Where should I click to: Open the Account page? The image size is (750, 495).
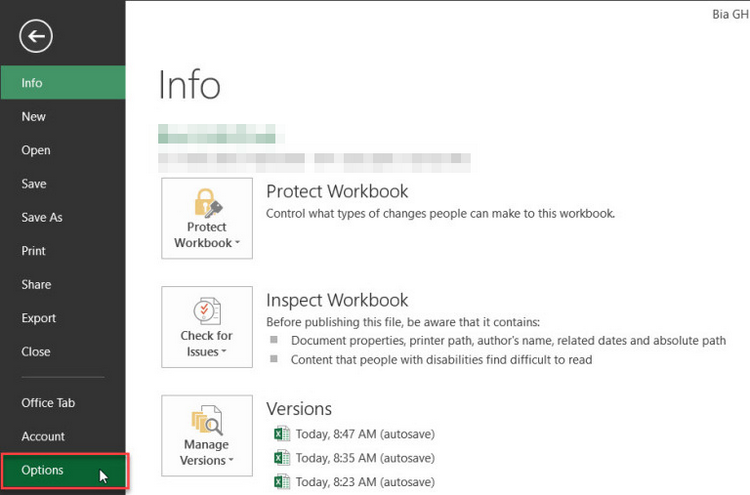coord(63,436)
